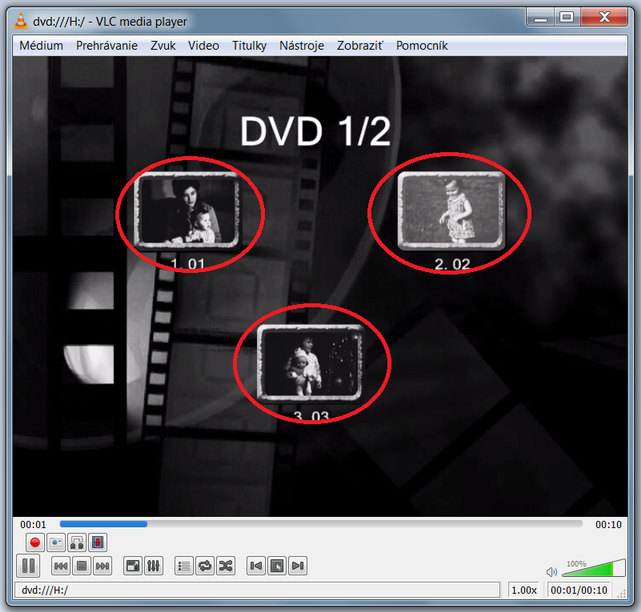The height and width of the screenshot is (612, 641).
Task: Pause playback with the pause button
Action: [x=28, y=566]
